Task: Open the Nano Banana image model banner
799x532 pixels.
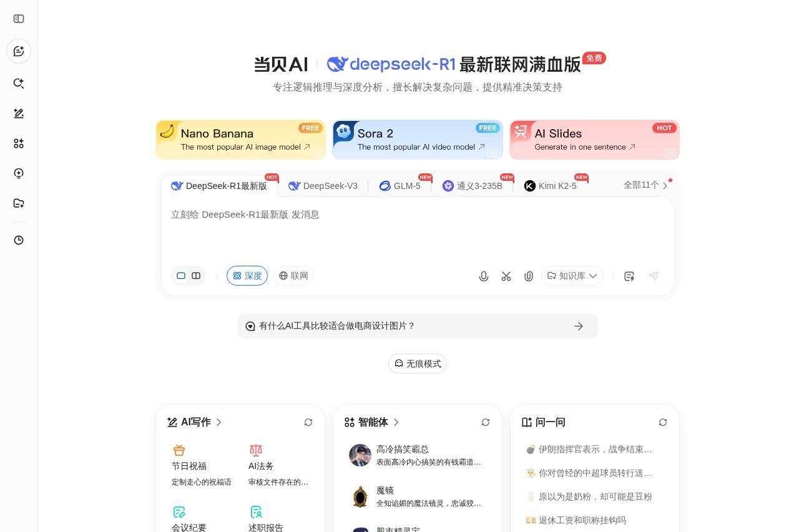Action: (x=240, y=140)
